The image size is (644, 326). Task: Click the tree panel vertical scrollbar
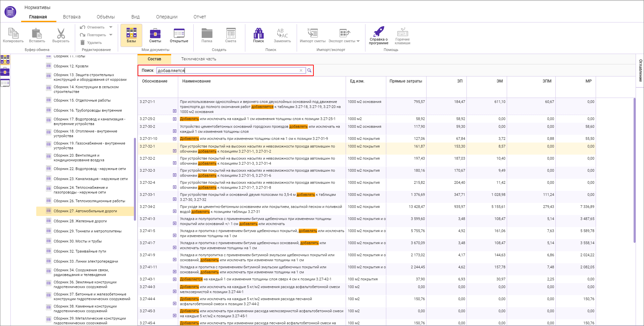coord(135,179)
